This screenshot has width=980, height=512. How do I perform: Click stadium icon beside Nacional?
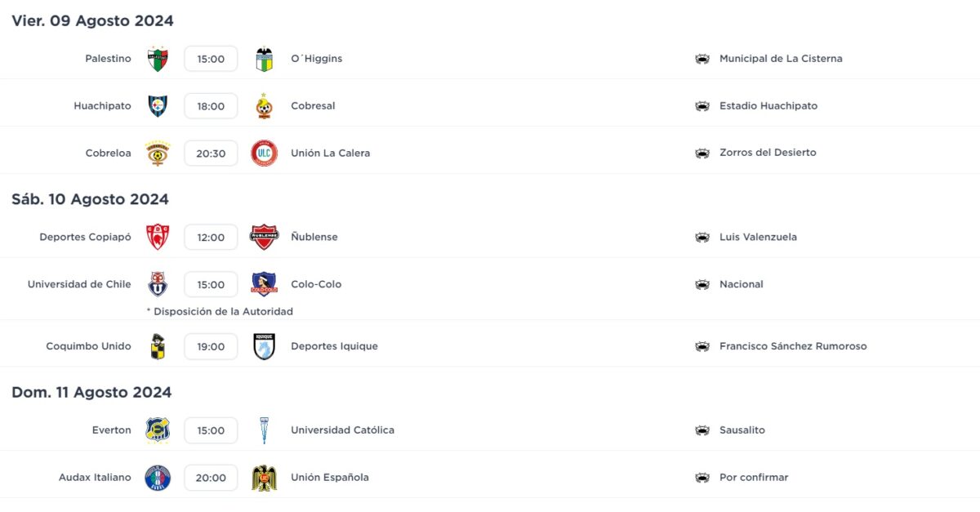pos(702,284)
